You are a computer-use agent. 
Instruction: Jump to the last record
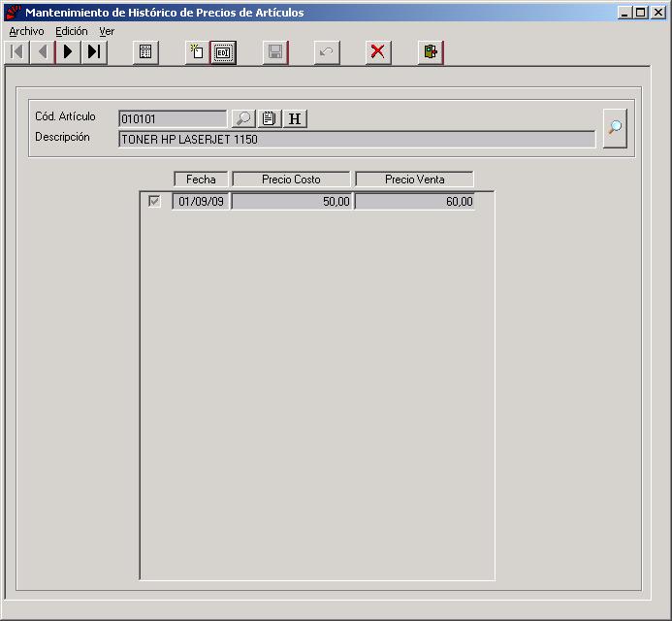[94, 52]
